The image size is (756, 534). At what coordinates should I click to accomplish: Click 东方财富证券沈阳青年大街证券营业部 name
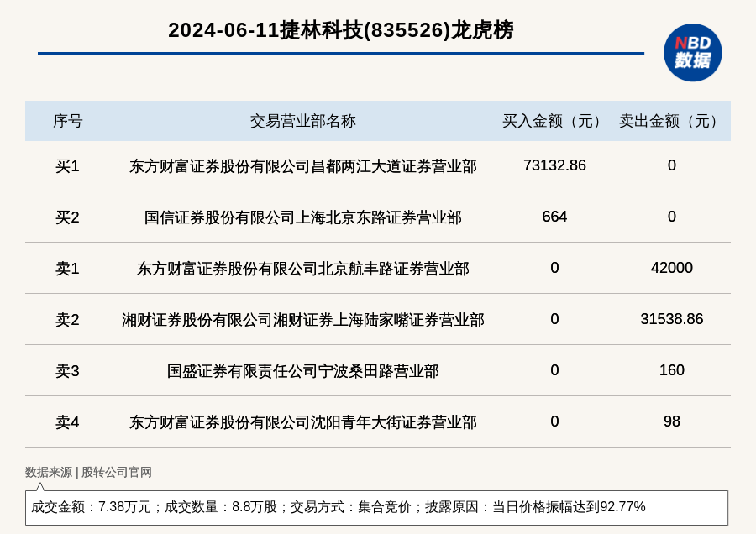pos(302,422)
